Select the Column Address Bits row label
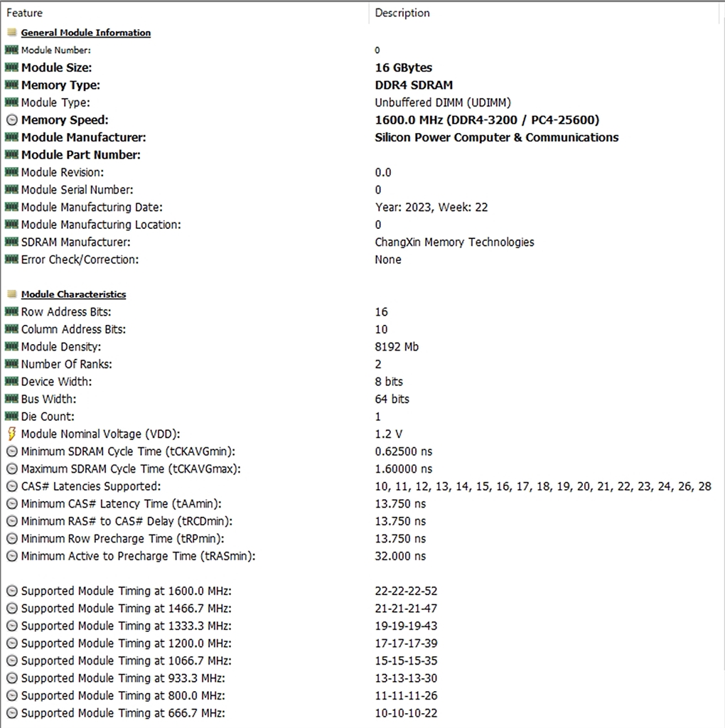The width and height of the screenshot is (725, 728). point(74,329)
